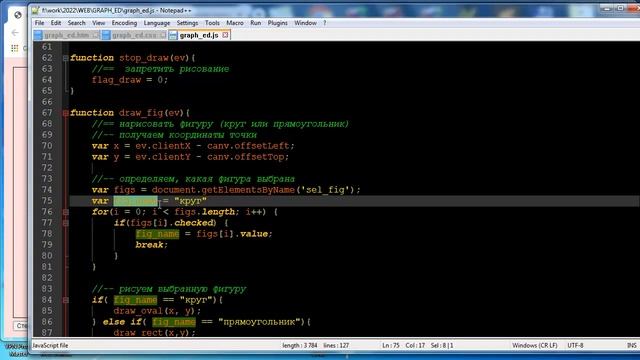Click highlighted fig_name on line 86

174,322
